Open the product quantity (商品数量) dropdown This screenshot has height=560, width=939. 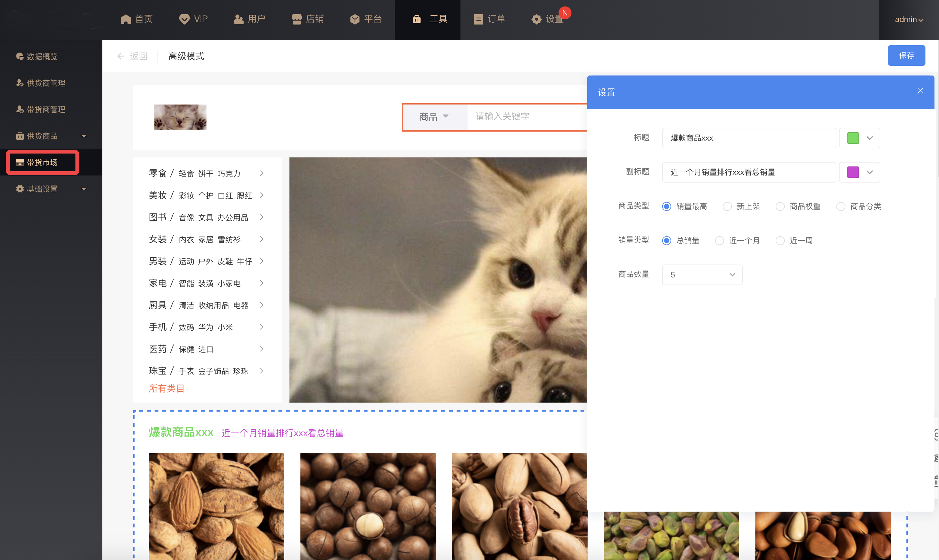[702, 275]
